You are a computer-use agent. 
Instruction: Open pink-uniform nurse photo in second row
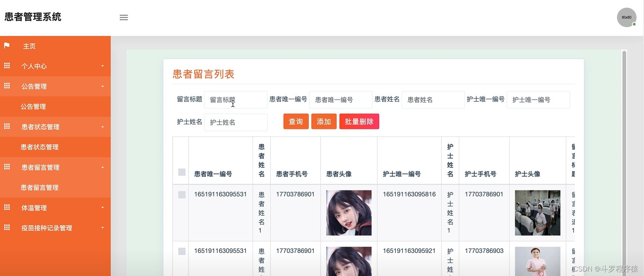tap(537, 261)
